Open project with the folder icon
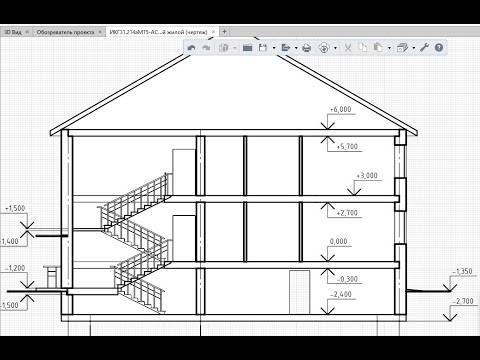The height and width of the screenshot is (360, 480). 247,48
